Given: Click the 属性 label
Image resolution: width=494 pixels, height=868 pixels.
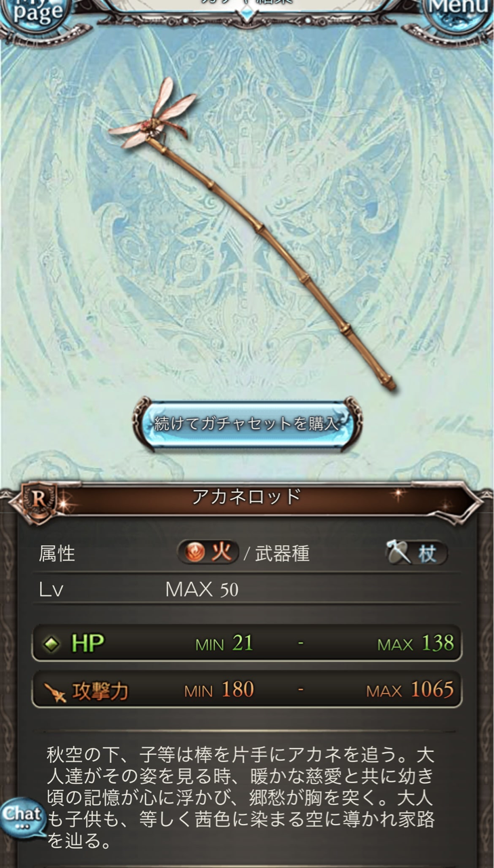Looking at the screenshot, I should point(57,553).
